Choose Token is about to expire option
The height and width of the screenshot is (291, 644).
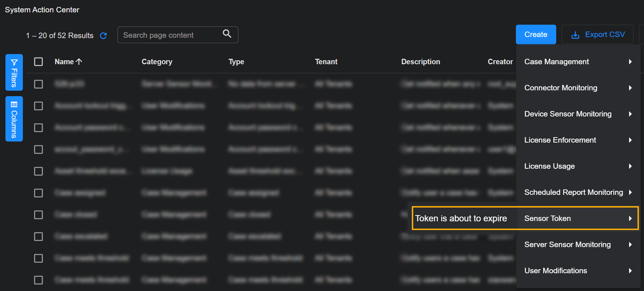tap(461, 218)
